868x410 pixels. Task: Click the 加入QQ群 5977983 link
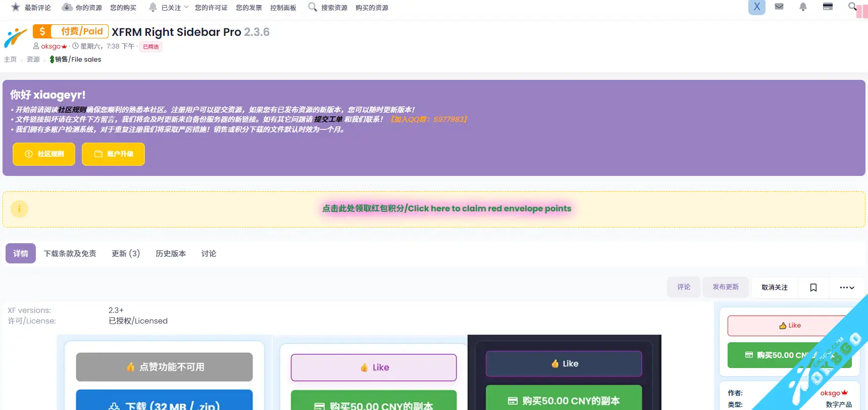[x=429, y=119]
